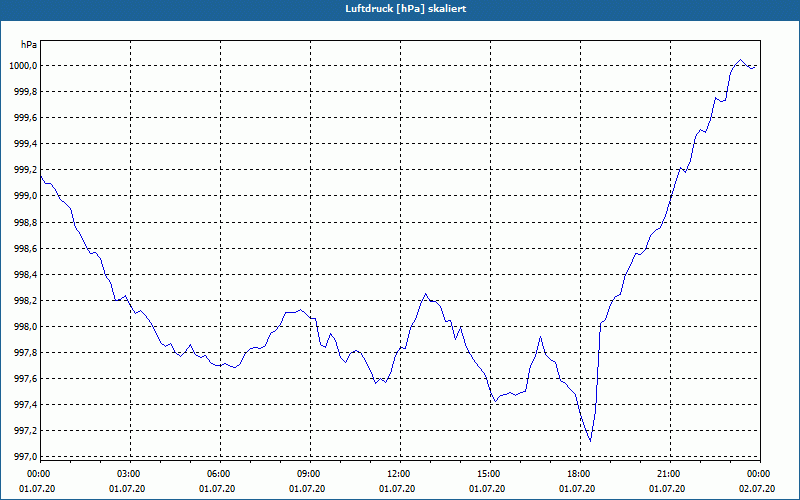Viewport: 800px width, 500px height.
Task: Choose the "18:00" time label
Action: coord(578,474)
